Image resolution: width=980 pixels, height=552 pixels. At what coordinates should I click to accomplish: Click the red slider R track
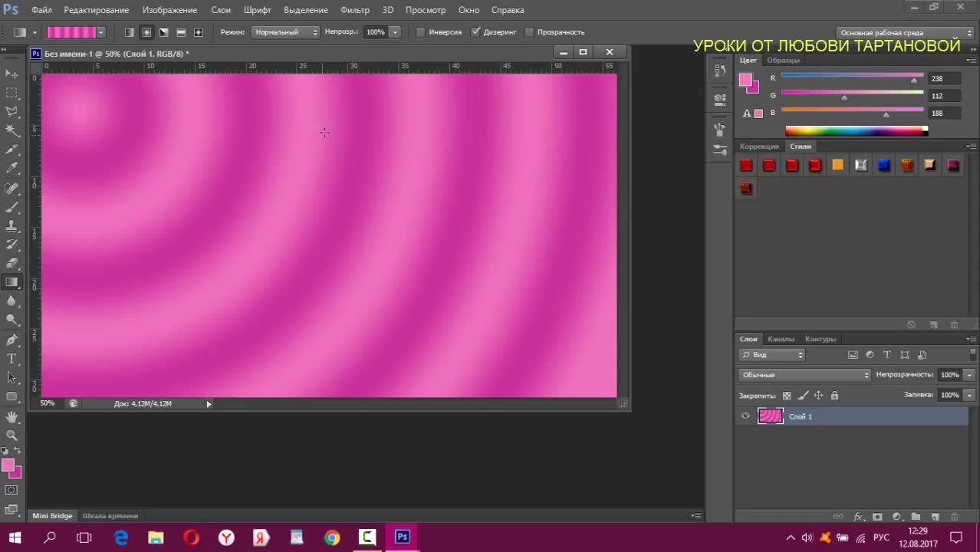click(852, 76)
